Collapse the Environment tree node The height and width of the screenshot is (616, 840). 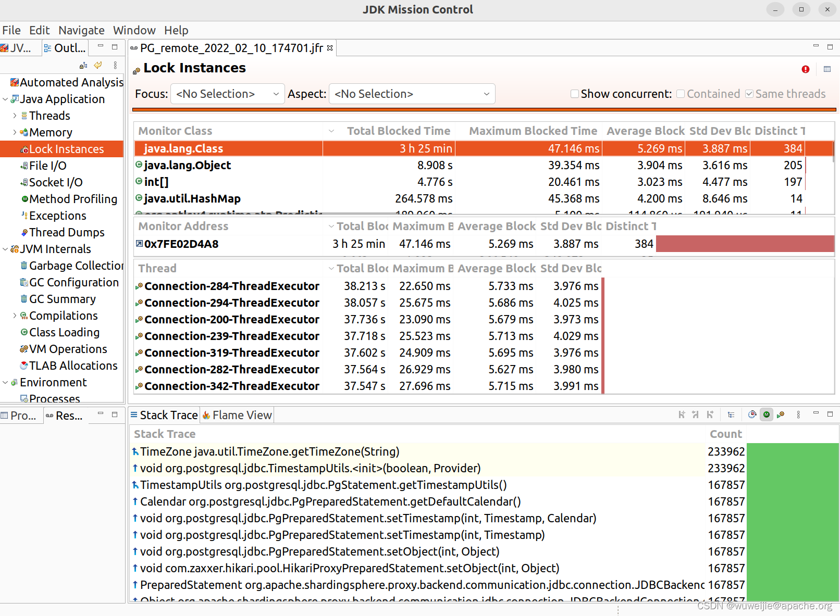(5, 382)
